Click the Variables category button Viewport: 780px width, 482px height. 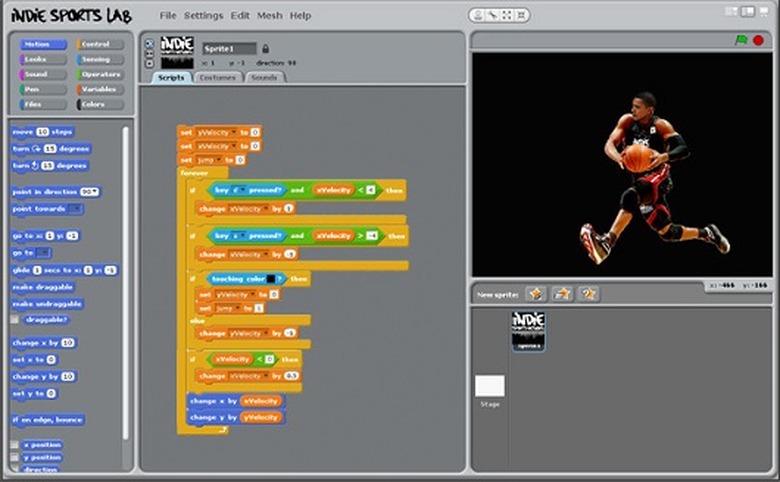(x=101, y=89)
